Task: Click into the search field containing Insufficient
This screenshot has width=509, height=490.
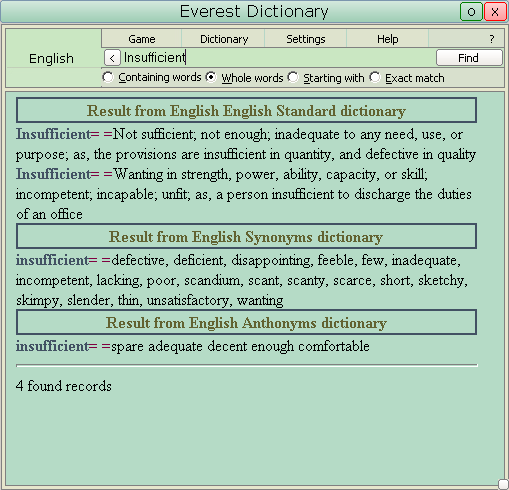Action: tap(278, 58)
